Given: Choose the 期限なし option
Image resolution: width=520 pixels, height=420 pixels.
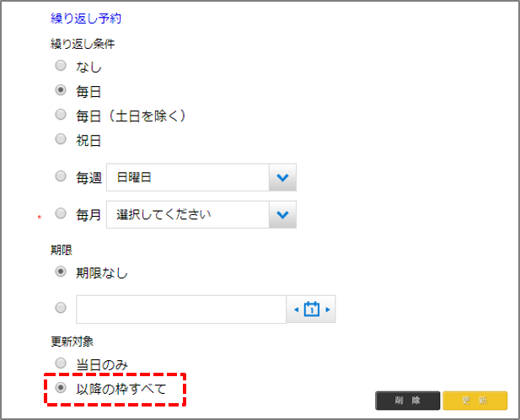Looking at the screenshot, I should [x=61, y=272].
